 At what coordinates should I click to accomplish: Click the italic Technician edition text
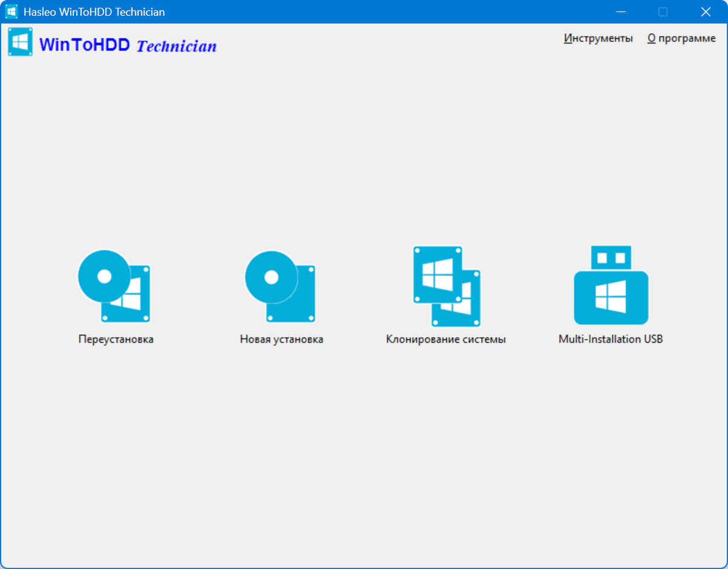tap(177, 46)
